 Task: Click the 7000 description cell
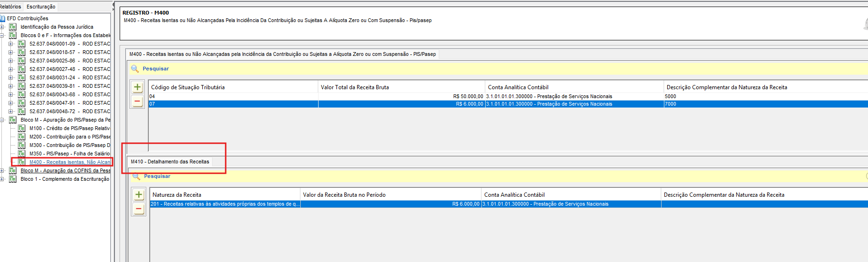pyautogui.click(x=766, y=104)
